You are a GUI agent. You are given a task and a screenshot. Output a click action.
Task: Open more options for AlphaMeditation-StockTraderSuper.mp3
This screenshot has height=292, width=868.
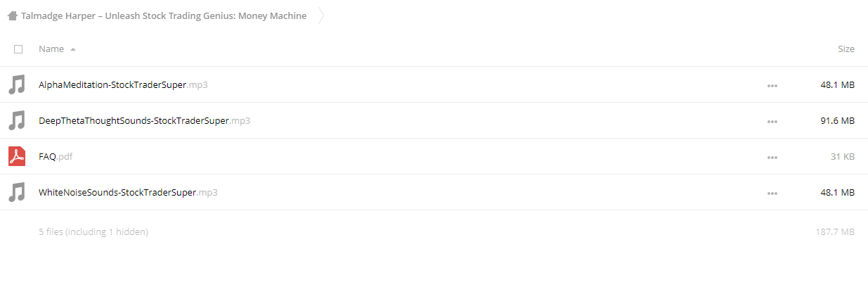point(772,86)
